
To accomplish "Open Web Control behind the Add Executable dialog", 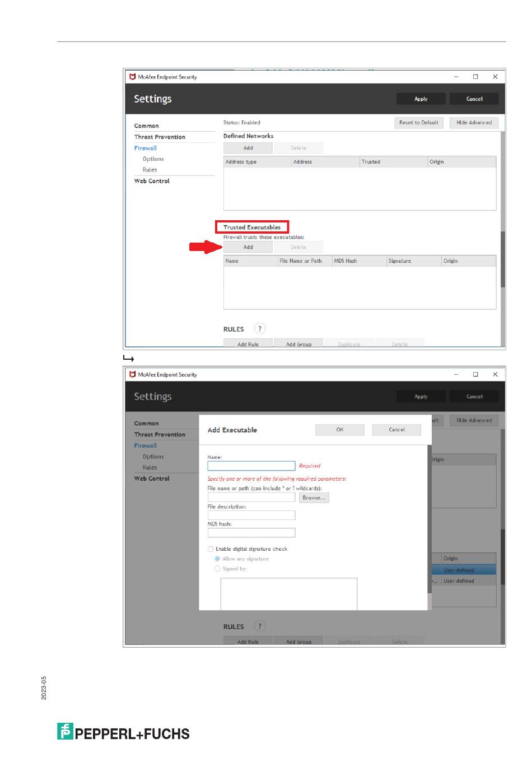I will (152, 478).
